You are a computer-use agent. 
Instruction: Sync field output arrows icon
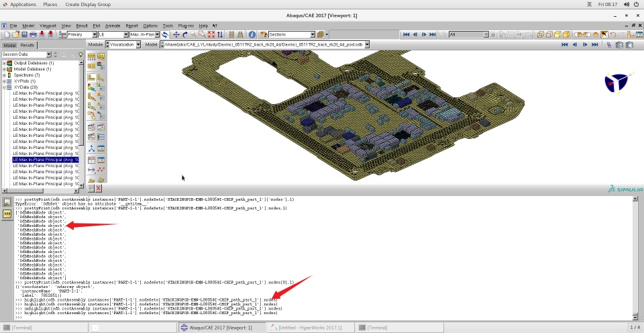[165, 34]
